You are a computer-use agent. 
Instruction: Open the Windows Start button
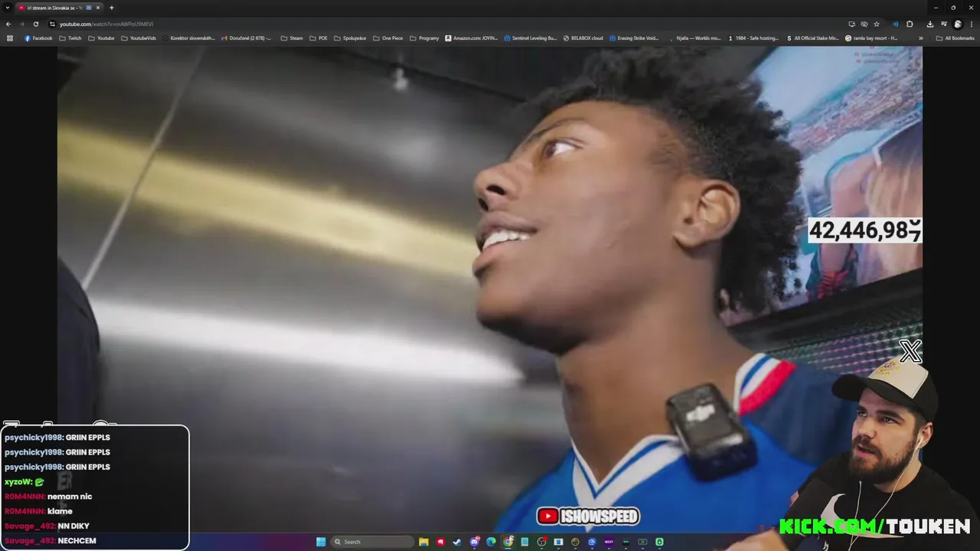[x=321, y=542]
